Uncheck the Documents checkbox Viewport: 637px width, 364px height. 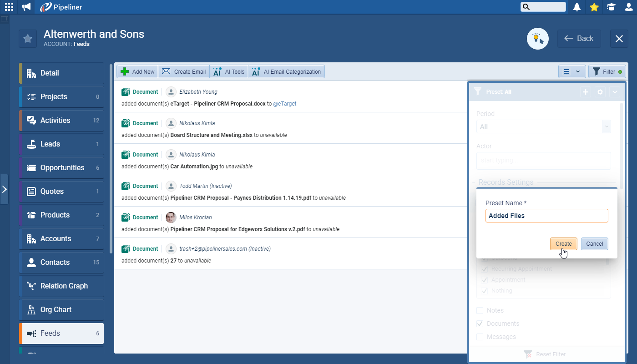[x=480, y=324]
